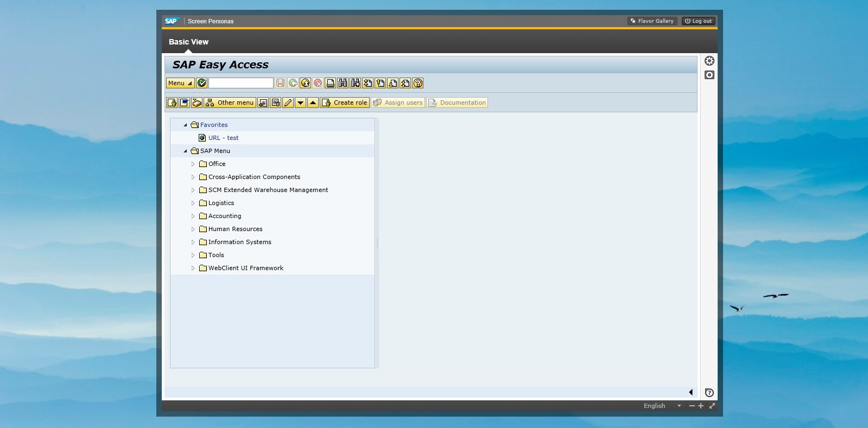868x428 pixels.
Task: Select the Information Systems label
Action: coord(240,242)
